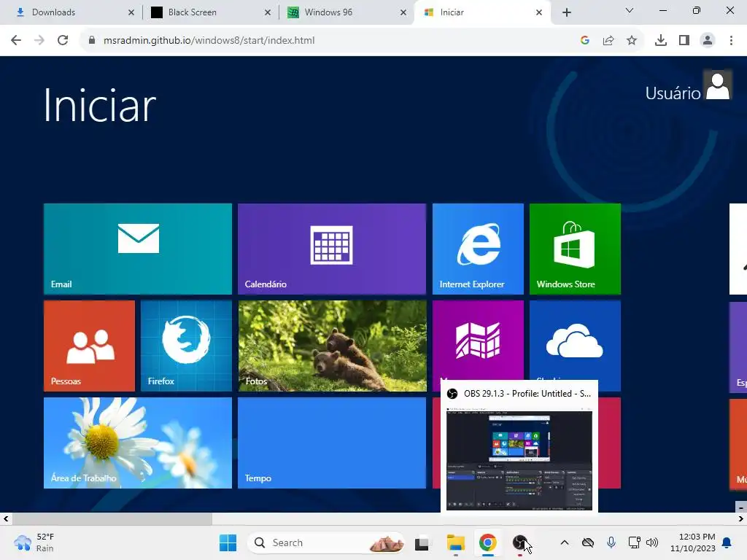The image size is (747, 560).
Task: Open the Windows Store tile
Action: (x=575, y=249)
